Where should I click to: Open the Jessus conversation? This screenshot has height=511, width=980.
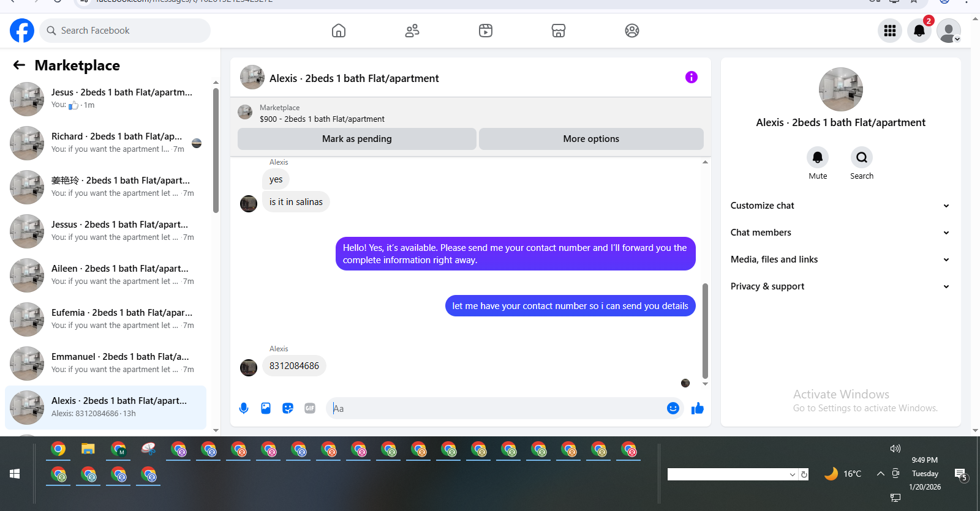(x=105, y=231)
